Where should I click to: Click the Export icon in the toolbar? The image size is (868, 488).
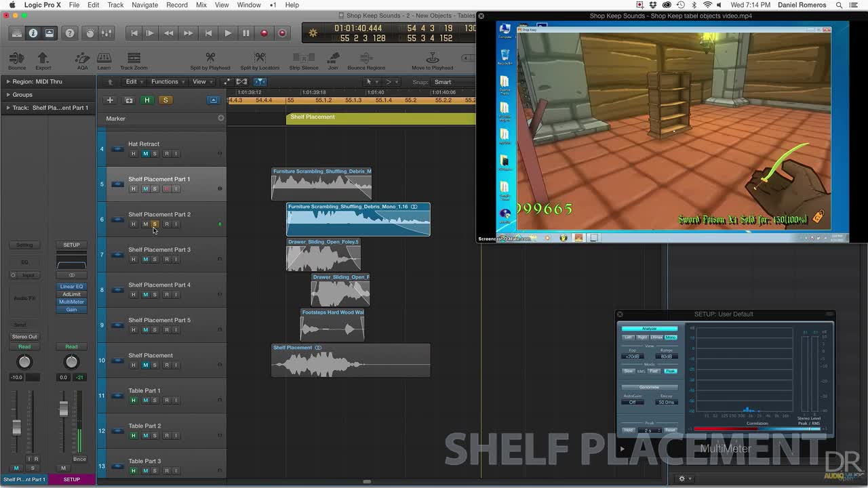(x=42, y=60)
